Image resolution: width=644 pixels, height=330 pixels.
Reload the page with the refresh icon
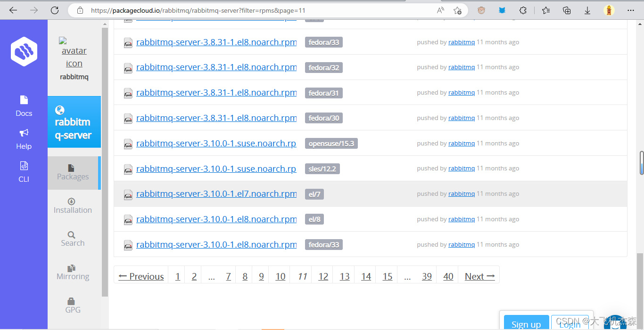click(55, 10)
